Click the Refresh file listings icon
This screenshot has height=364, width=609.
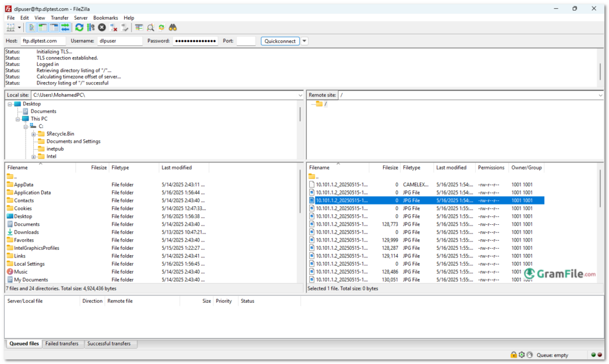click(x=79, y=27)
